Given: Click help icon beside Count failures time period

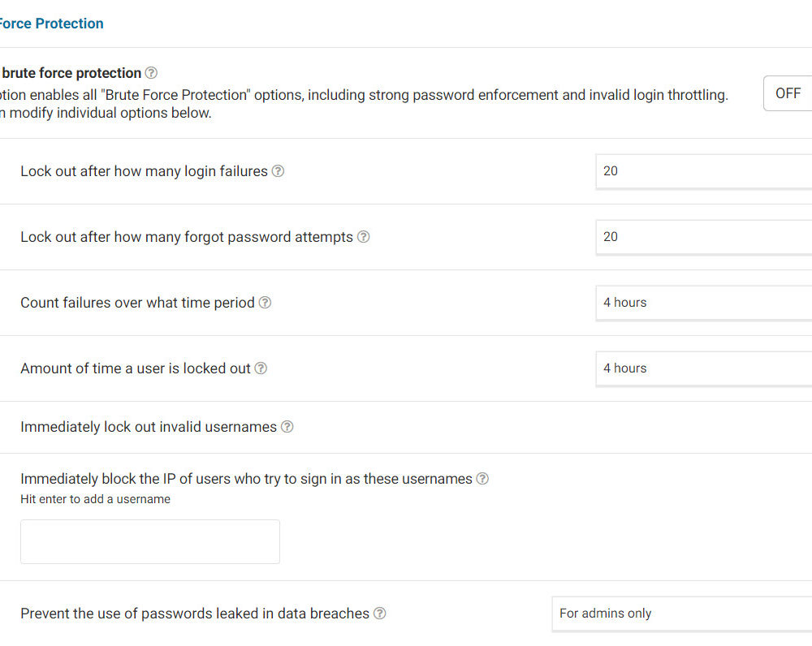Looking at the screenshot, I should [265, 303].
